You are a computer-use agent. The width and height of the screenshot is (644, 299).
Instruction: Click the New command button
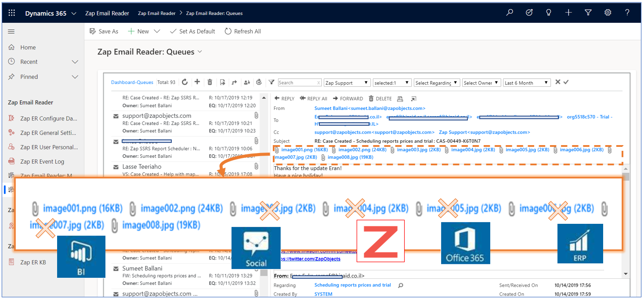point(138,31)
